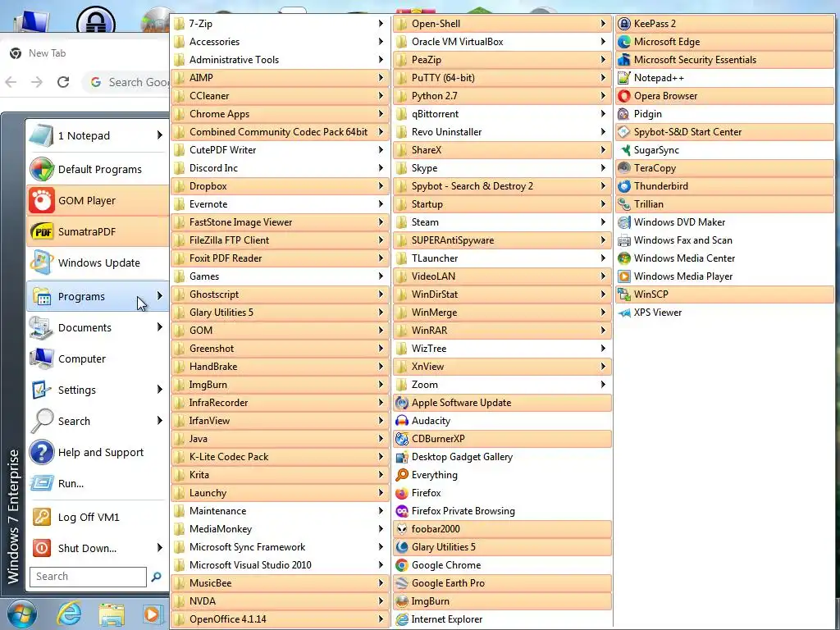Open Help and Support
This screenshot has width=840, height=630.
97,452
